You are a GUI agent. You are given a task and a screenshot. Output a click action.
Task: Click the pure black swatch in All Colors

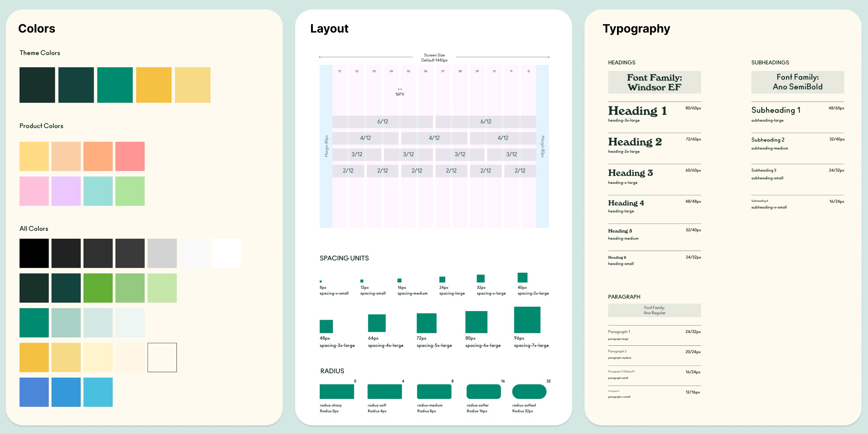[x=34, y=253]
